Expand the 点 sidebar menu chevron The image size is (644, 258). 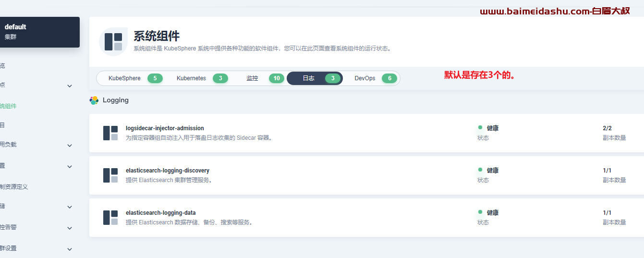coord(70,86)
